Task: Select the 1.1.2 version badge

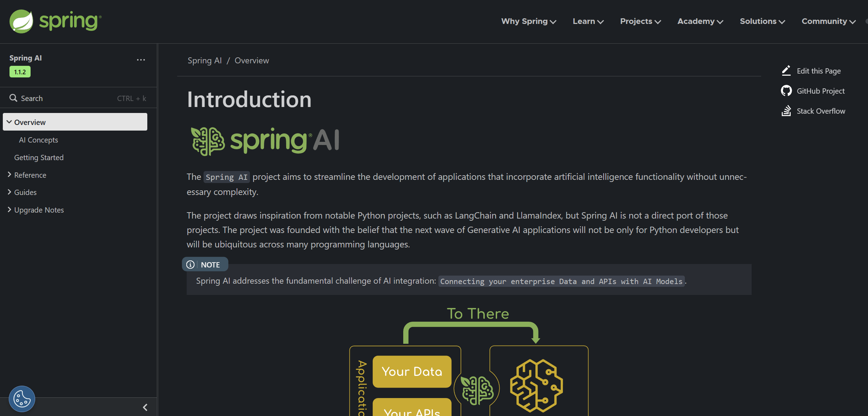Action: click(x=20, y=72)
